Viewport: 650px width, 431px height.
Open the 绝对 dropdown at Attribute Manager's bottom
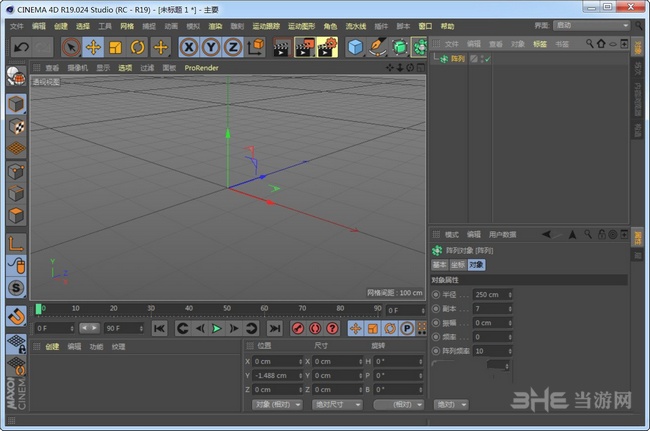click(x=451, y=404)
